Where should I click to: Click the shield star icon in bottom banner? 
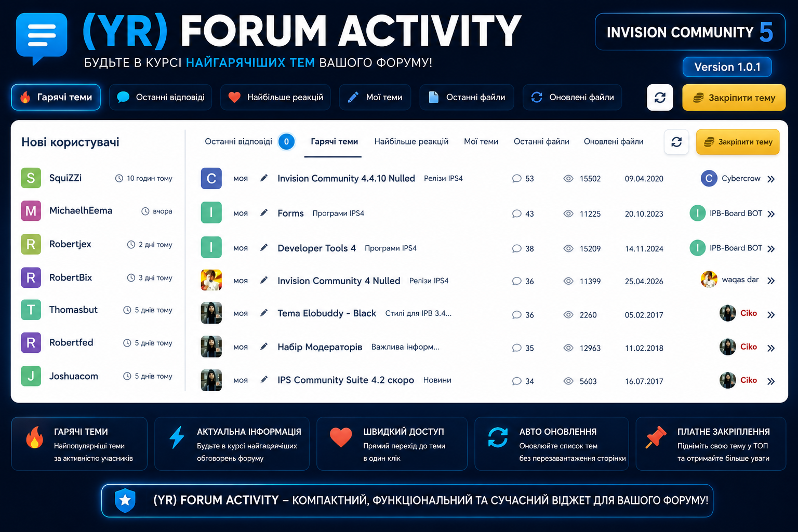(125, 500)
